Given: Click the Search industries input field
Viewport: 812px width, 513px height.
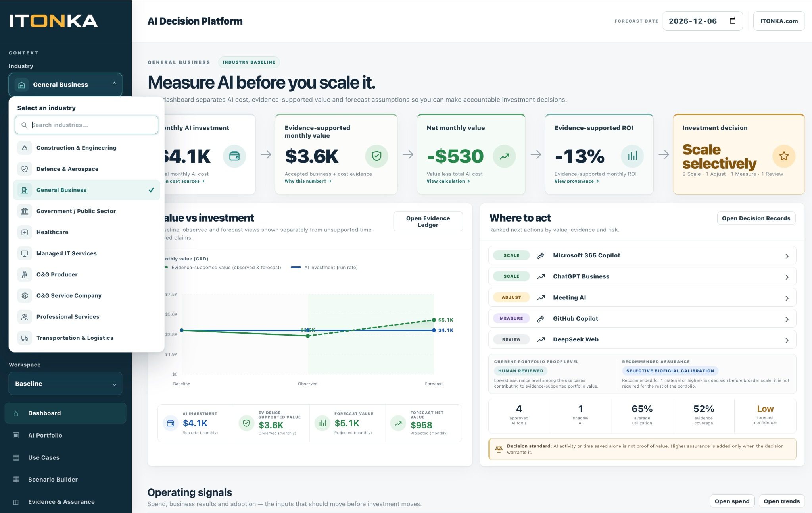Looking at the screenshot, I should pos(86,125).
